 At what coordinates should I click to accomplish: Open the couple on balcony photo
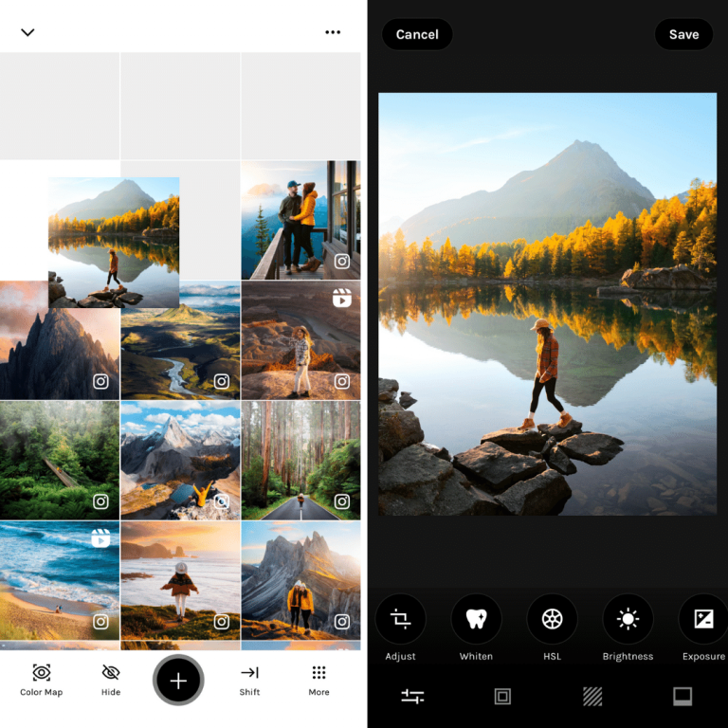[x=300, y=220]
